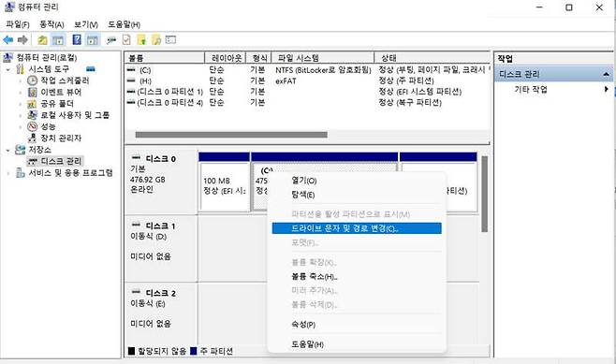616x364 pixels.
Task: Click the 컴퓨터 관리 title bar app icon
Action: [9, 7]
